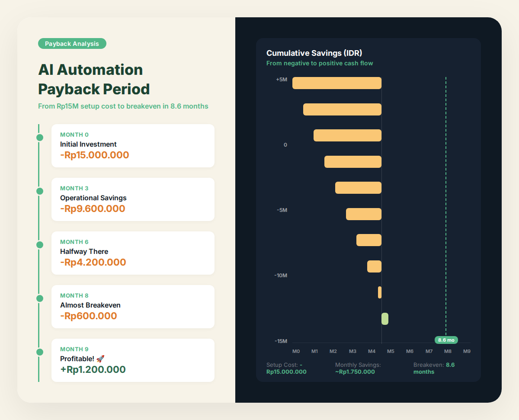Select the Month 0 timeline dot

(x=40, y=138)
